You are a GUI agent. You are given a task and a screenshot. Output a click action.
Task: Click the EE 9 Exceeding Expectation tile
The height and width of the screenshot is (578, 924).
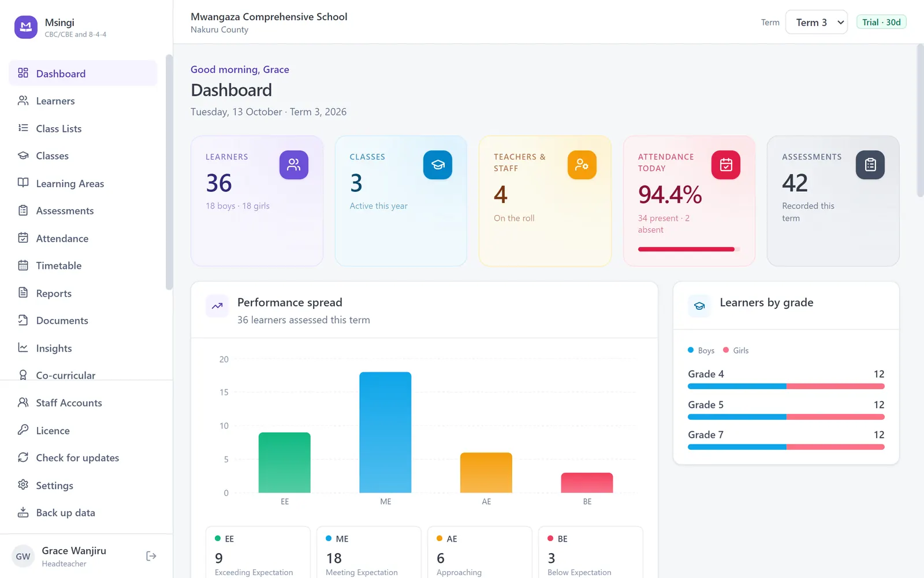[x=258, y=552]
